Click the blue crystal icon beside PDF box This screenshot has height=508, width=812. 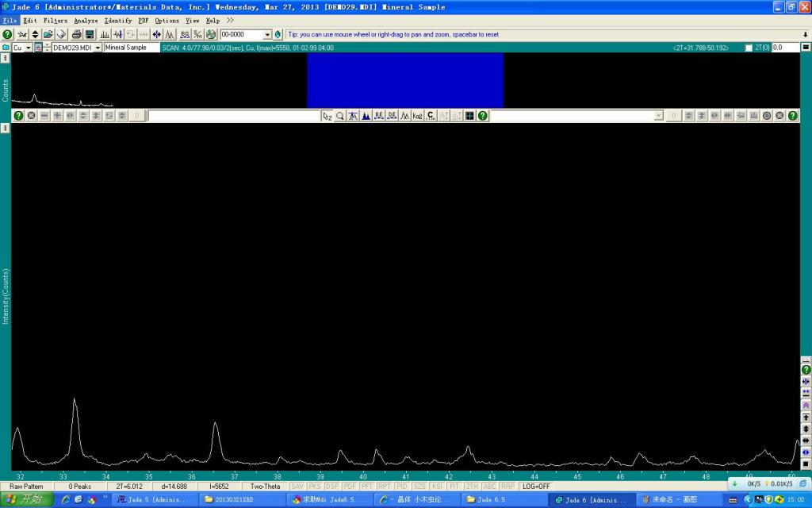click(x=278, y=34)
